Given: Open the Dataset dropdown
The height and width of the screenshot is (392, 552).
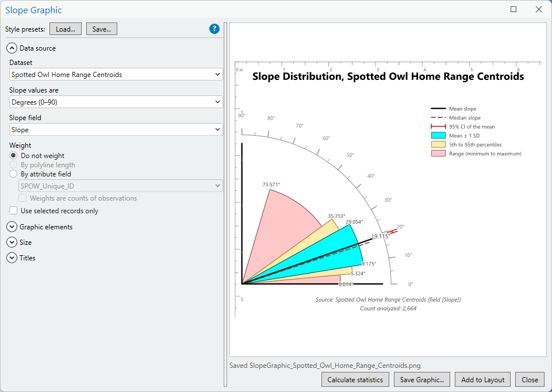Looking at the screenshot, I should (x=116, y=75).
